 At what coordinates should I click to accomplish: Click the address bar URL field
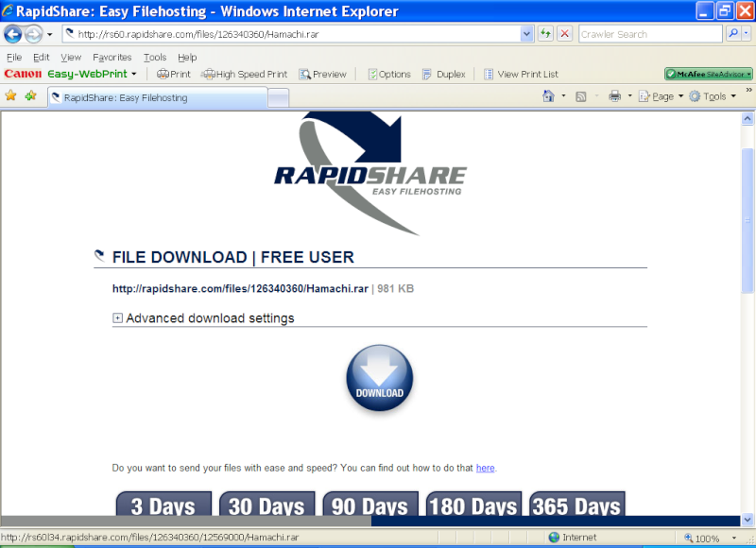292,34
